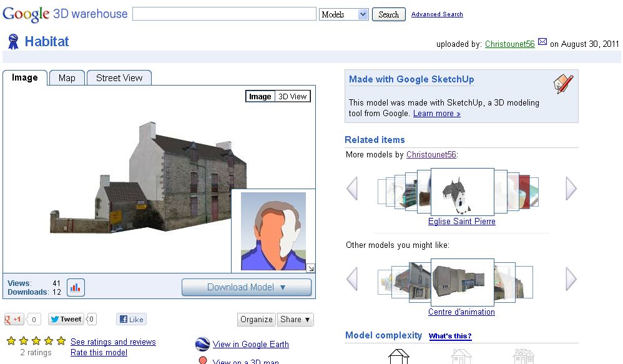Open the Share dropdown menu
The width and height of the screenshot is (623, 364).
tap(295, 320)
